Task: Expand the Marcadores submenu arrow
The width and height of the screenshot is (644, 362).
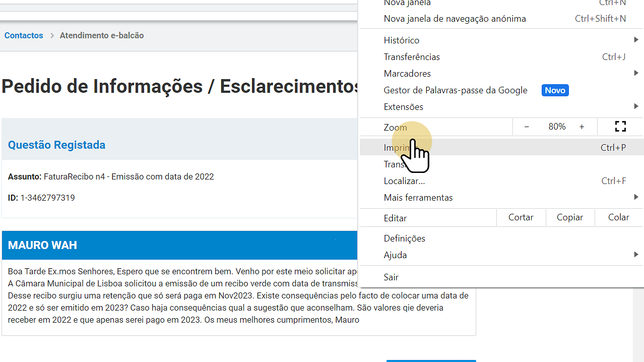Action: tap(636, 73)
